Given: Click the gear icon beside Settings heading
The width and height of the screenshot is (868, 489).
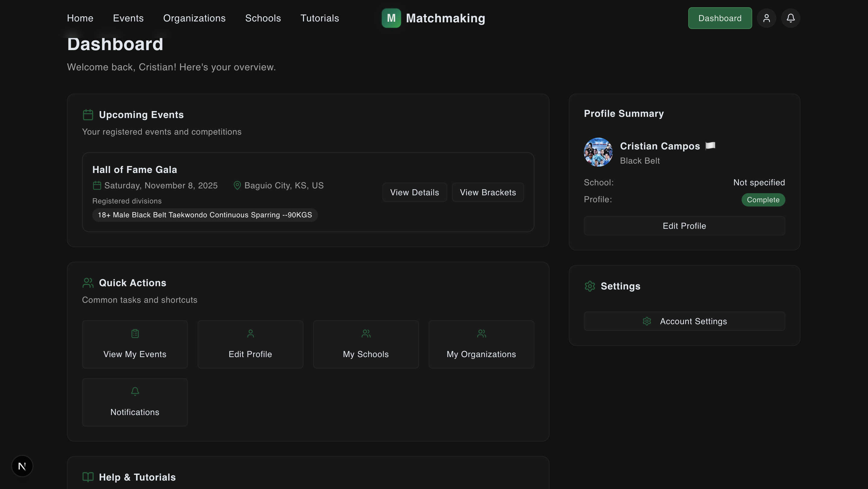Looking at the screenshot, I should [590, 286].
